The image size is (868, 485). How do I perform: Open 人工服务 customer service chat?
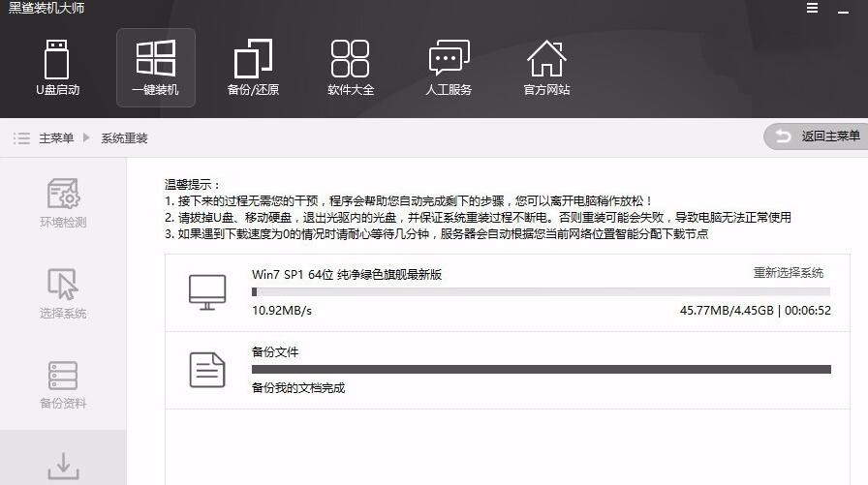449,68
